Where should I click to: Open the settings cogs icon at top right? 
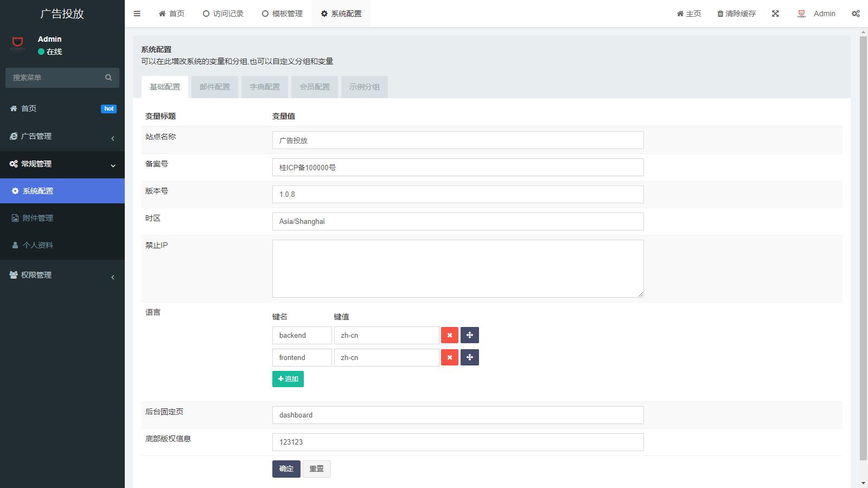coord(856,14)
